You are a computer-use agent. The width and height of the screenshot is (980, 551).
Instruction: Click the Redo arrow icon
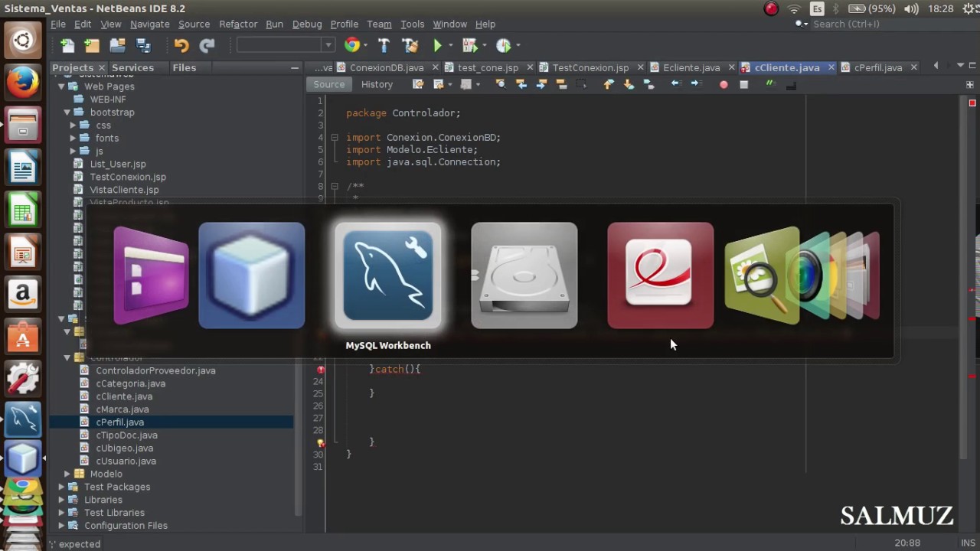tap(207, 45)
